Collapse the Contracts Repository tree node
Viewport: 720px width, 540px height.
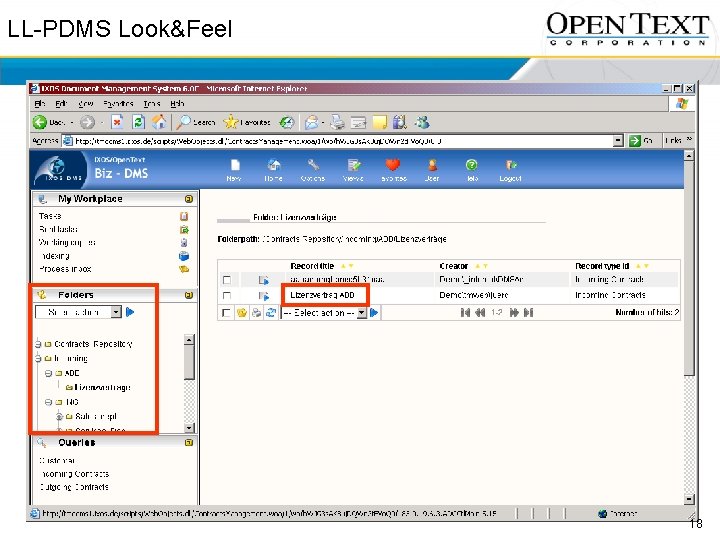pos(39,344)
